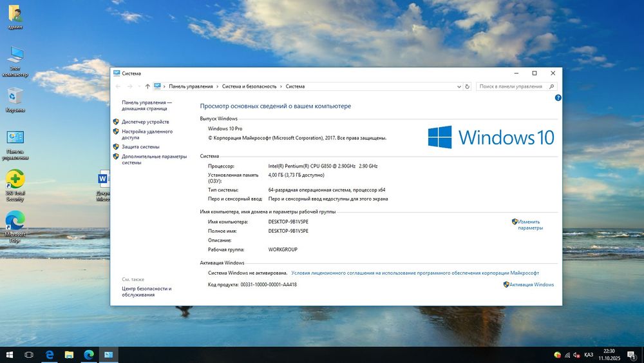This screenshot has width=644, height=363.
Task: Select the Word document icon on desktop
Action: click(104, 185)
